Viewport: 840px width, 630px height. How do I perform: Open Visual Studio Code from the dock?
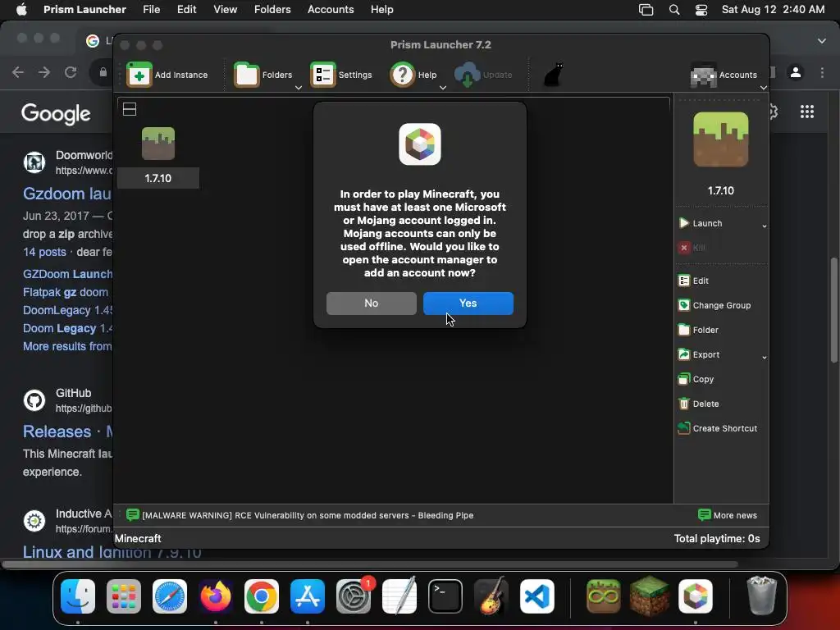(536, 596)
